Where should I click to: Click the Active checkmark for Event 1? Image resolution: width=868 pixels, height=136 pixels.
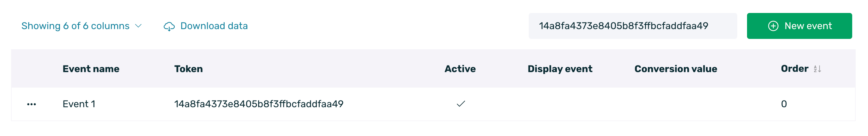point(461,104)
